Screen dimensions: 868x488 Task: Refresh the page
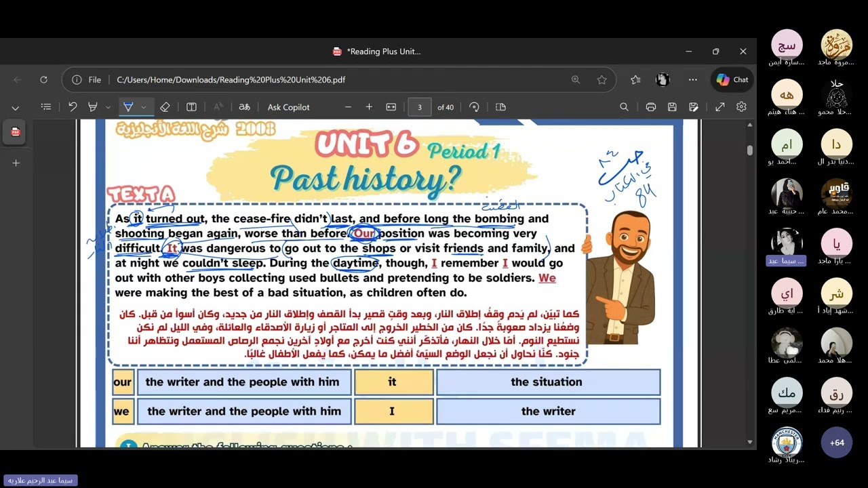coord(43,79)
